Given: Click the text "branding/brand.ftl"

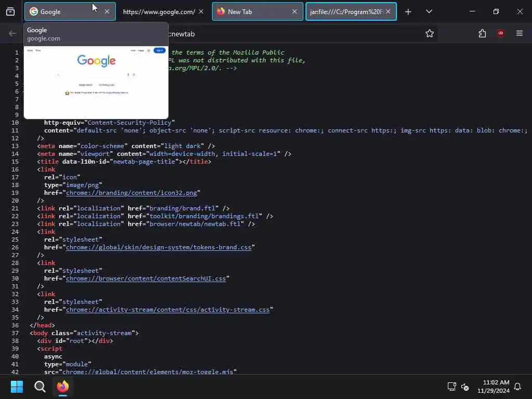Looking at the screenshot, I should coord(182,208).
